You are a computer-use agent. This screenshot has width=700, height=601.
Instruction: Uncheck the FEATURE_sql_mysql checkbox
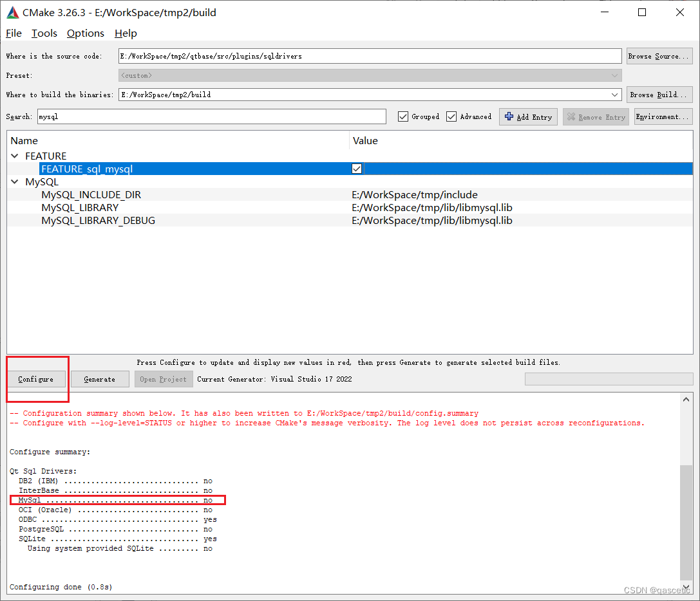point(356,169)
